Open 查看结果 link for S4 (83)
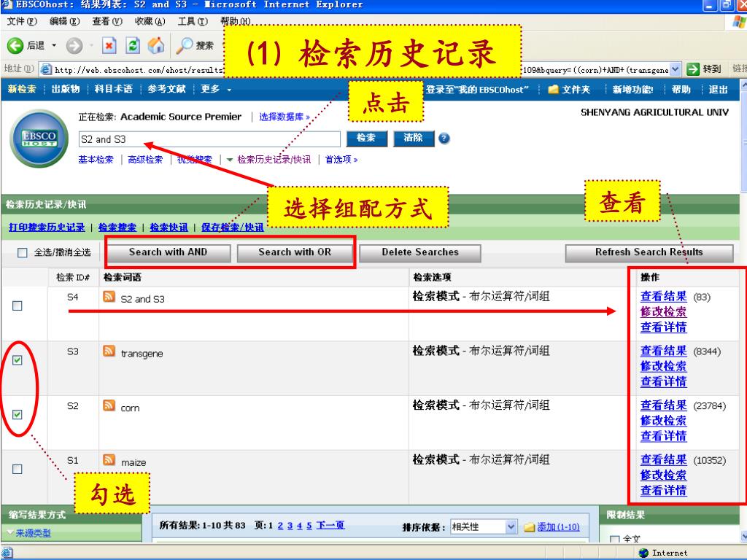This screenshot has height=560, width=747. [x=664, y=296]
